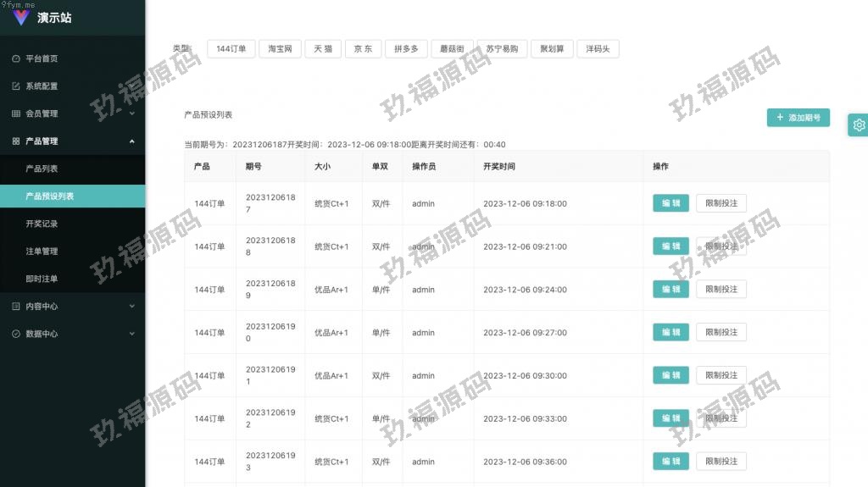Click the 产品管理 grid icon

coord(16,141)
